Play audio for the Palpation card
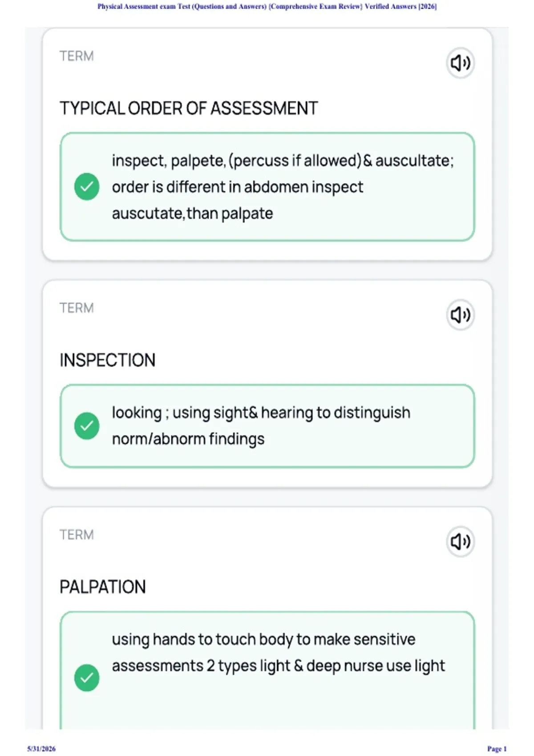 coord(460,541)
